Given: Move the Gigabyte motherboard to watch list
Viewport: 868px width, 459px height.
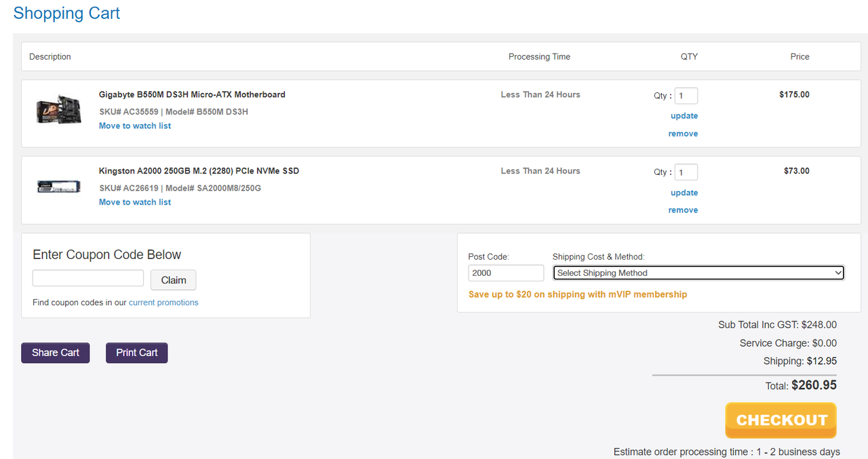Looking at the screenshot, I should (x=135, y=125).
